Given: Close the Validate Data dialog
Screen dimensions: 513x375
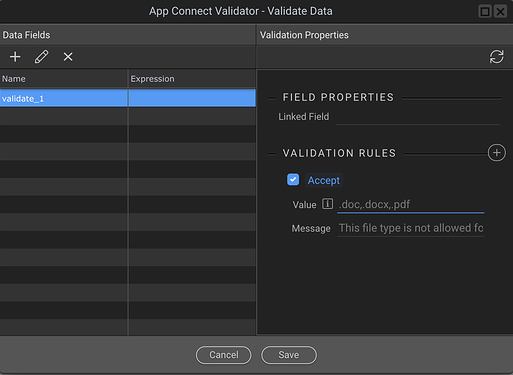Looking at the screenshot, I should coord(500,12).
